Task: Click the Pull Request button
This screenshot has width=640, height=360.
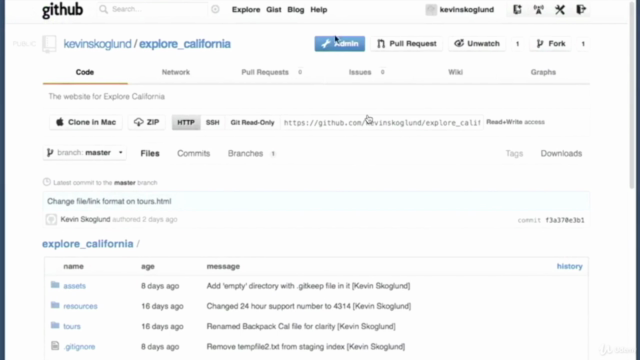Action: [407, 44]
